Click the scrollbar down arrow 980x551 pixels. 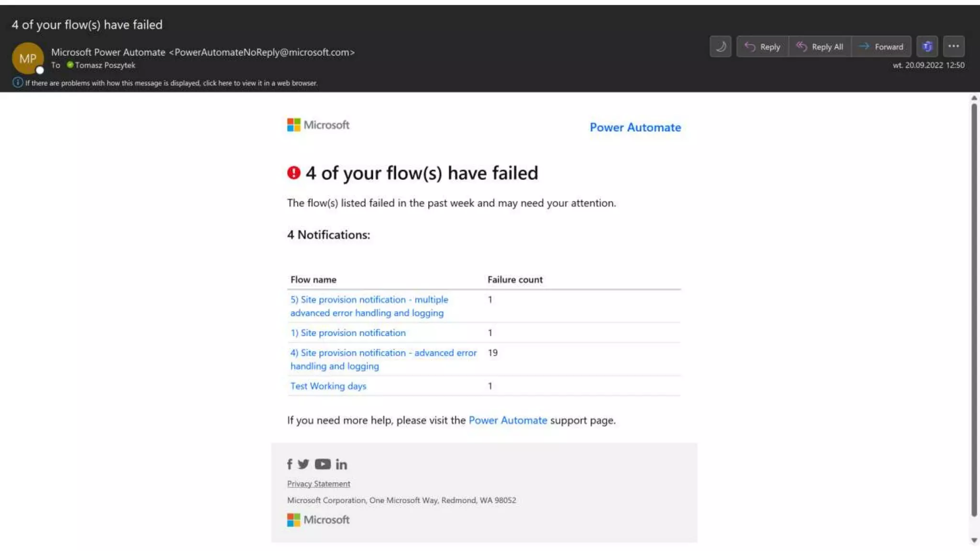click(974, 540)
